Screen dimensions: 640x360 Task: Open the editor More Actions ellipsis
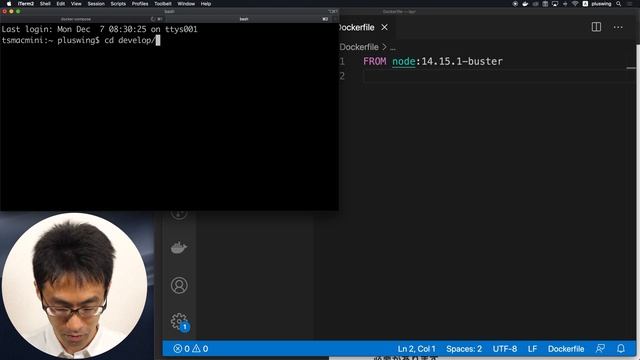pos(618,27)
